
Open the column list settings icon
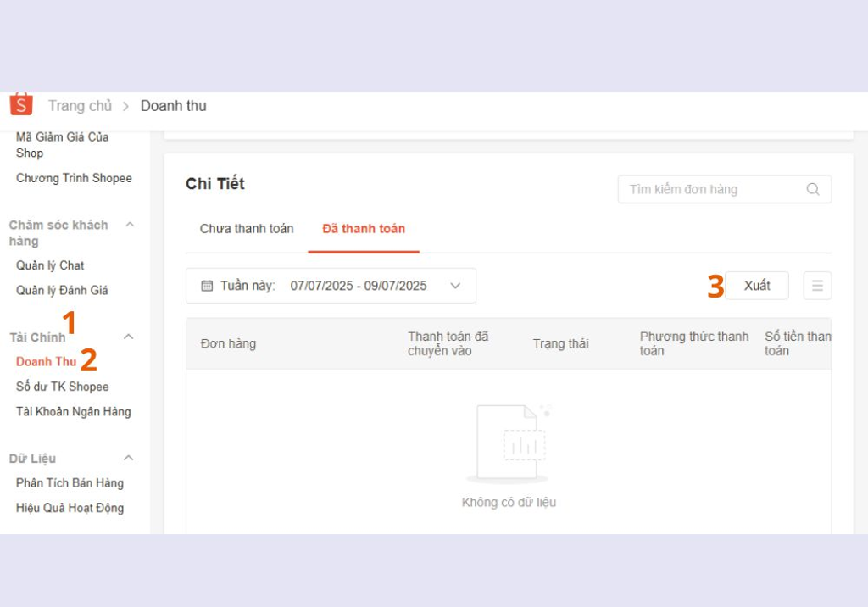817,286
